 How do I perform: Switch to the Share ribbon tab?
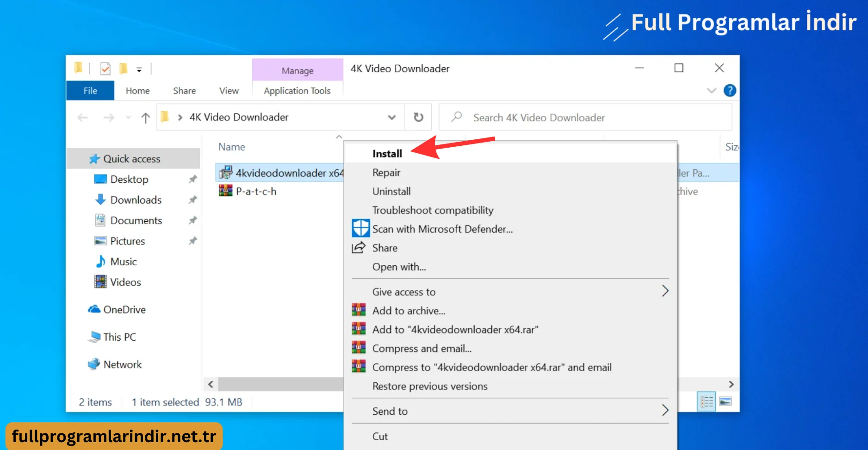coord(184,91)
